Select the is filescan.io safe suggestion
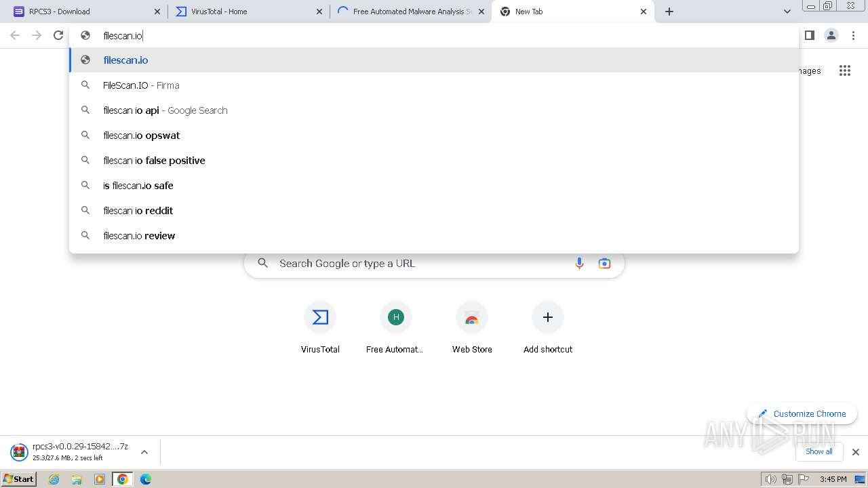Viewport: 868px width, 488px height. coord(434,186)
